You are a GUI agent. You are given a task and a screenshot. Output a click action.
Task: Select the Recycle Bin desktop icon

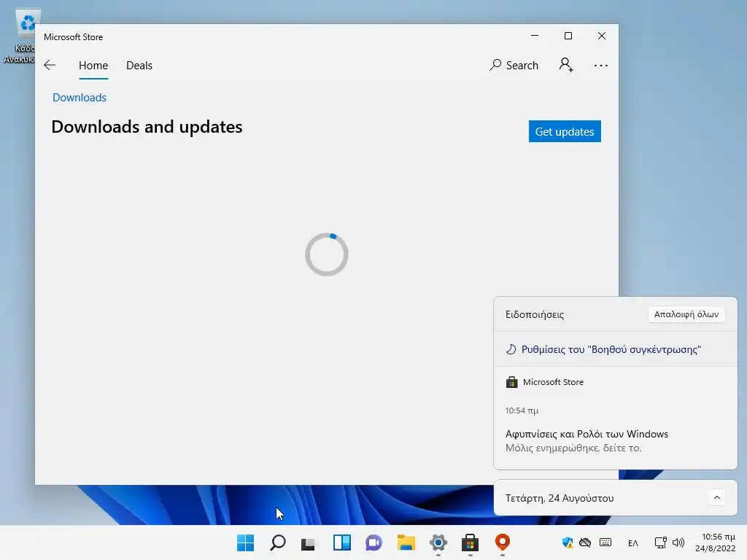20,36
